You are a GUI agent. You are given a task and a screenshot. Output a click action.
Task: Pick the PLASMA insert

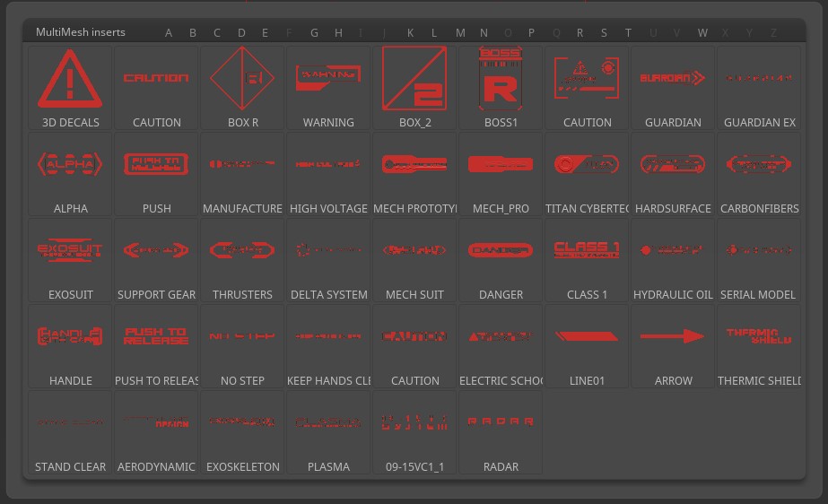[x=328, y=431]
